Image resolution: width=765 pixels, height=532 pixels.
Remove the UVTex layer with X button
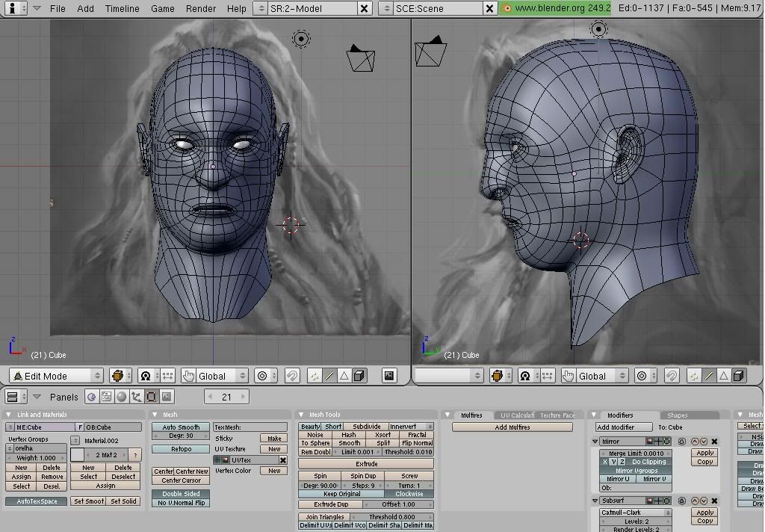[283, 460]
